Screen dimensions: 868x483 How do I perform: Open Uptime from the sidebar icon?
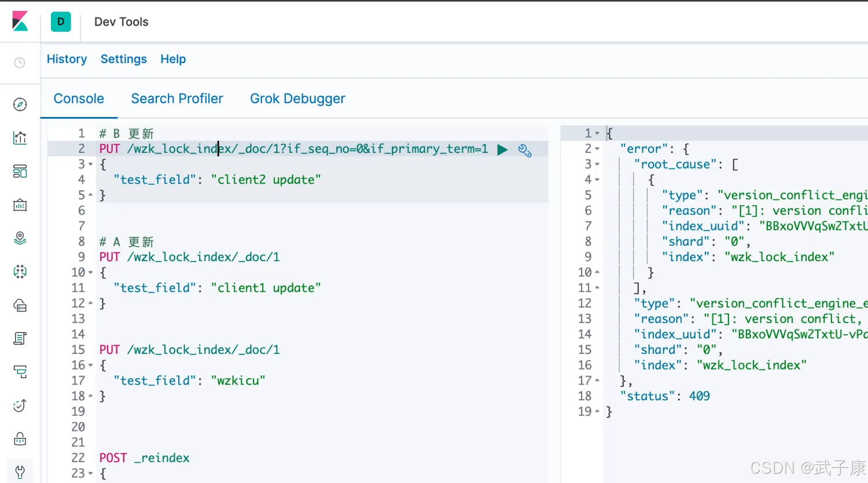click(x=20, y=405)
